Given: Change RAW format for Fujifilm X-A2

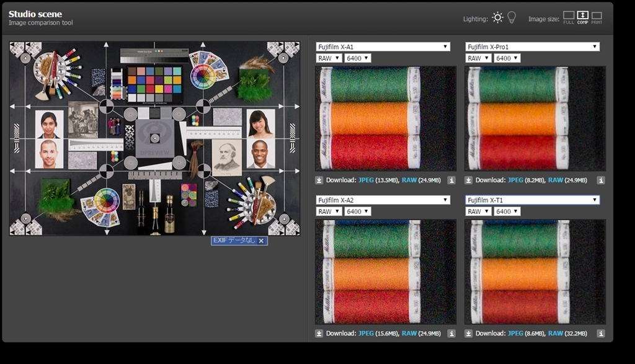Looking at the screenshot, I should click(x=329, y=211).
